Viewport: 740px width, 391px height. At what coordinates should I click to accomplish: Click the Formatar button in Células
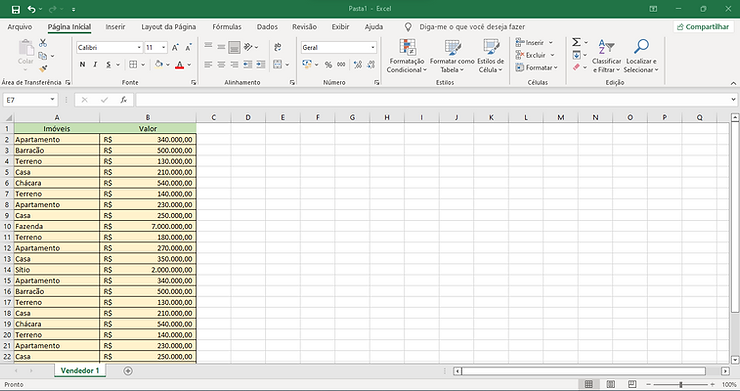click(x=537, y=68)
